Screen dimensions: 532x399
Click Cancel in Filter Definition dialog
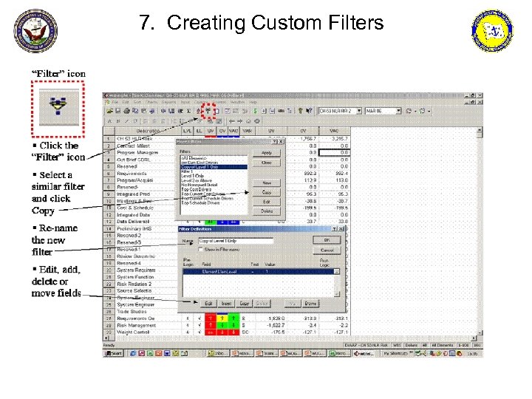point(327,250)
